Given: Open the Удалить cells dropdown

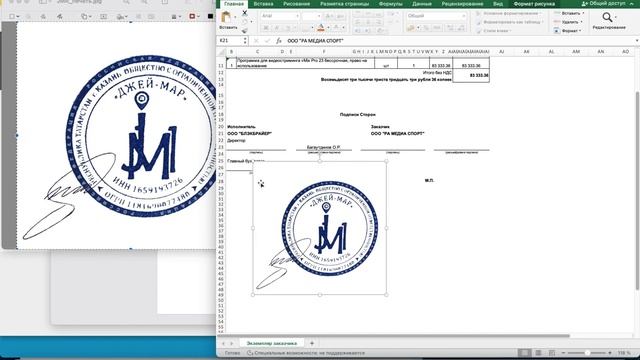Looking at the screenshot, I should tap(569, 22).
